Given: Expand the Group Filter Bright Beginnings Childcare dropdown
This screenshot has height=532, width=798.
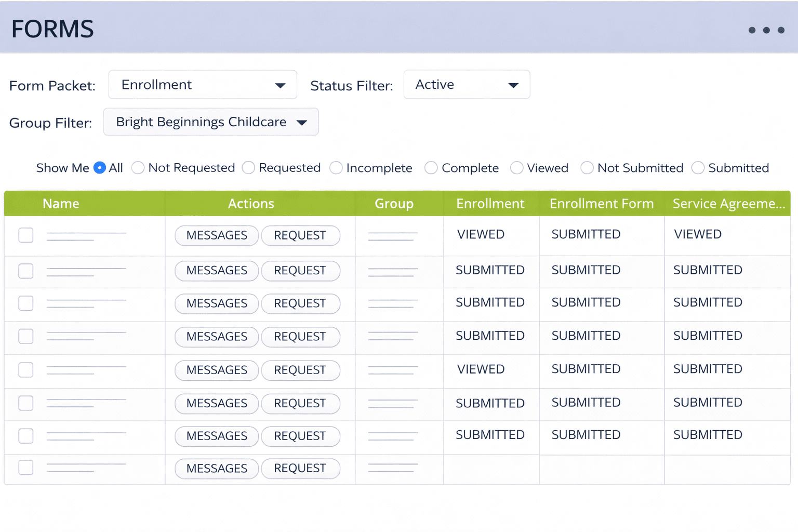Looking at the screenshot, I should pyautogui.click(x=211, y=122).
